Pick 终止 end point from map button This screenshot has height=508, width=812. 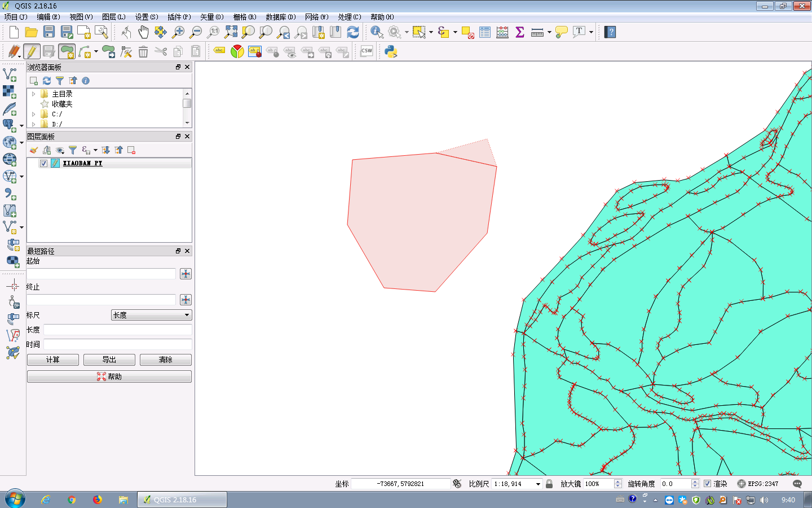pyautogui.click(x=186, y=300)
